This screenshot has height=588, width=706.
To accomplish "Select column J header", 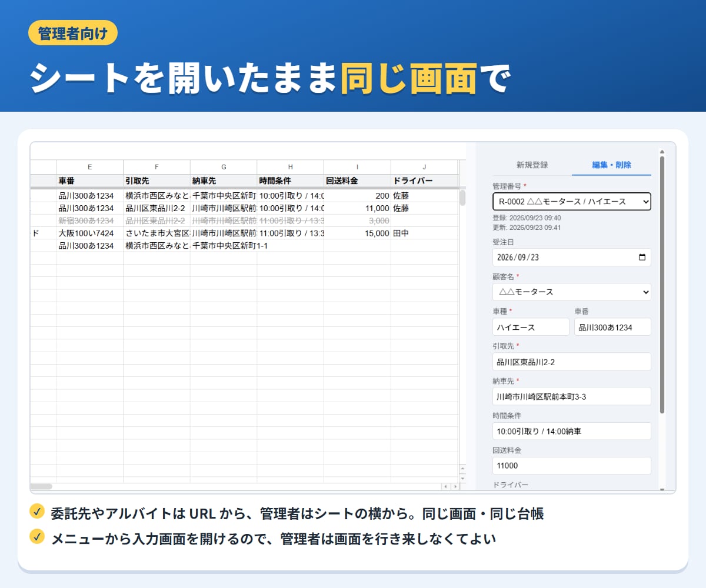I will [424, 167].
